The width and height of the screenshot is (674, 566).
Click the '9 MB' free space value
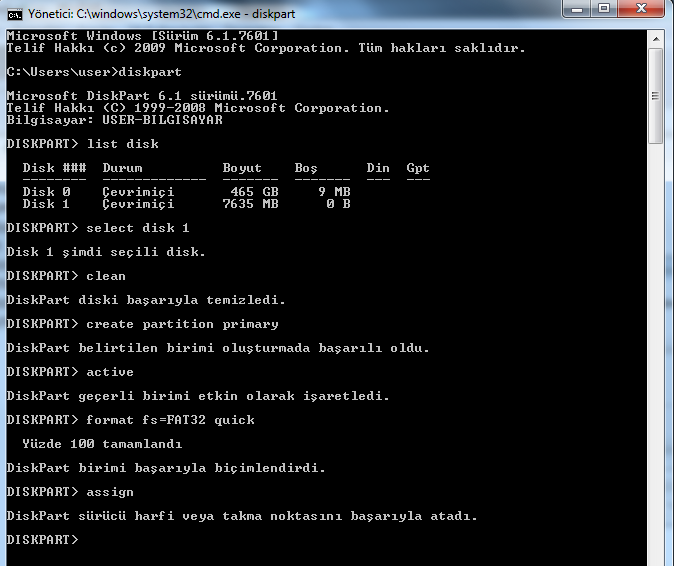(x=334, y=192)
